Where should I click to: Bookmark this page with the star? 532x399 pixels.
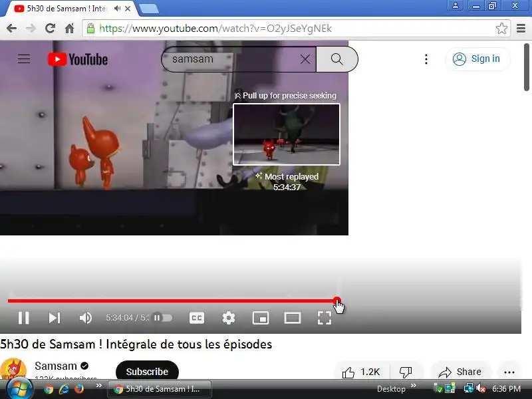[x=501, y=29]
